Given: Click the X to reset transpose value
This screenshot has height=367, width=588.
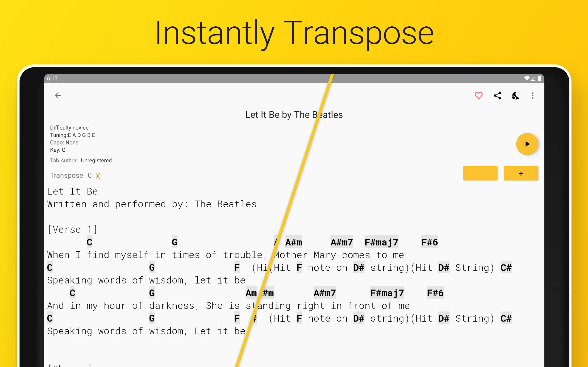Looking at the screenshot, I should [98, 175].
